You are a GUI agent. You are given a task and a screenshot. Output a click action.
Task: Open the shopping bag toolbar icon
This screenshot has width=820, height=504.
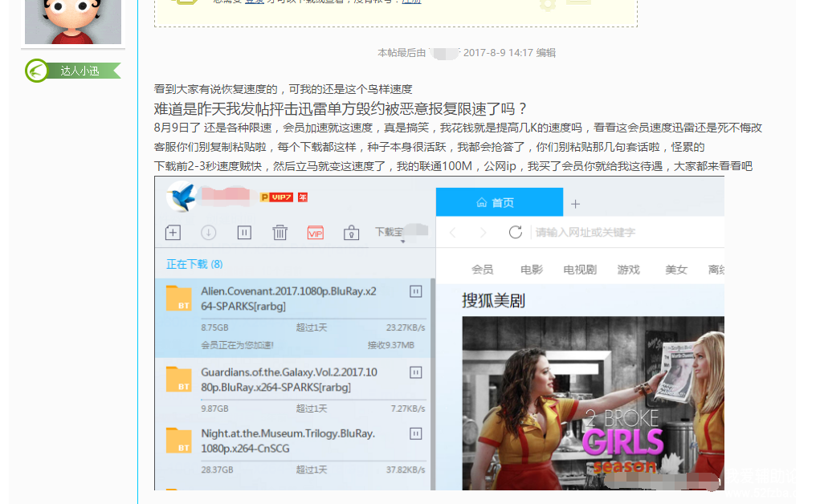(351, 233)
